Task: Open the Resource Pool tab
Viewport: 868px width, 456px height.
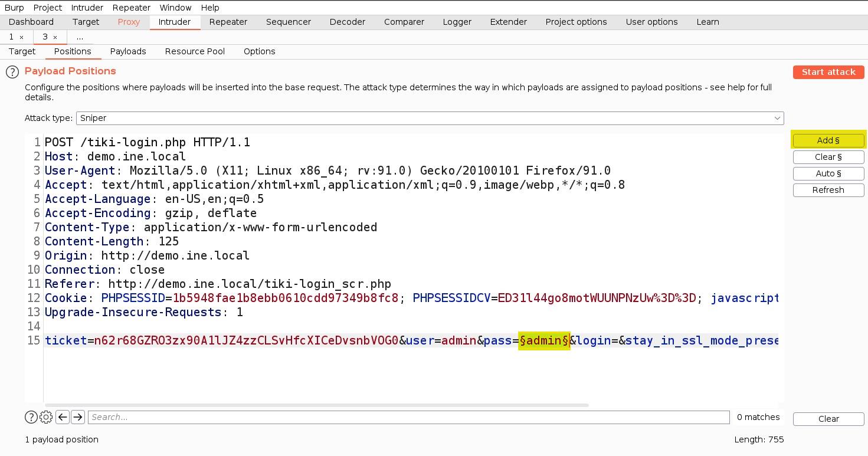Action: click(195, 51)
